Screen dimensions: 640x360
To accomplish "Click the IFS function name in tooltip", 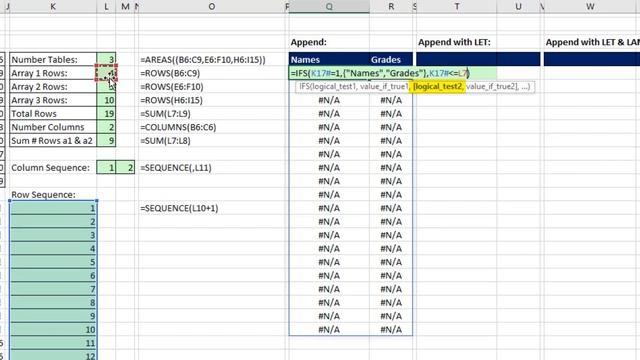I will pyautogui.click(x=304, y=87).
